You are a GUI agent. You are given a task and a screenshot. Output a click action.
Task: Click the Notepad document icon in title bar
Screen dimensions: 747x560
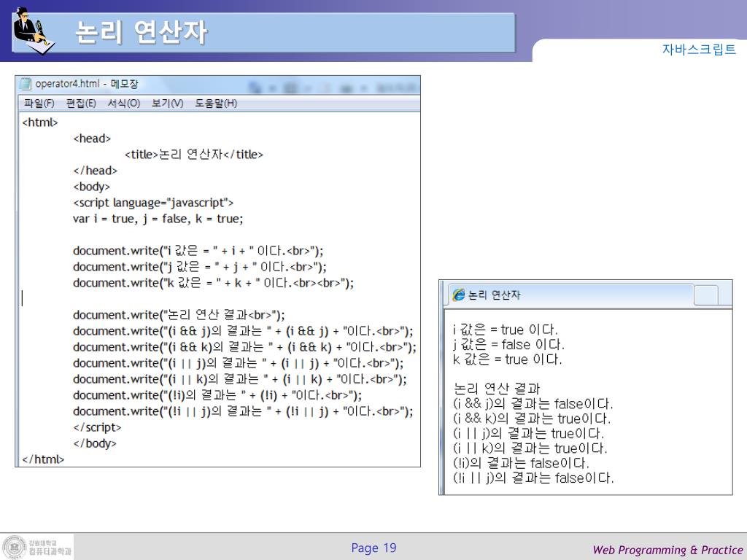coord(26,85)
